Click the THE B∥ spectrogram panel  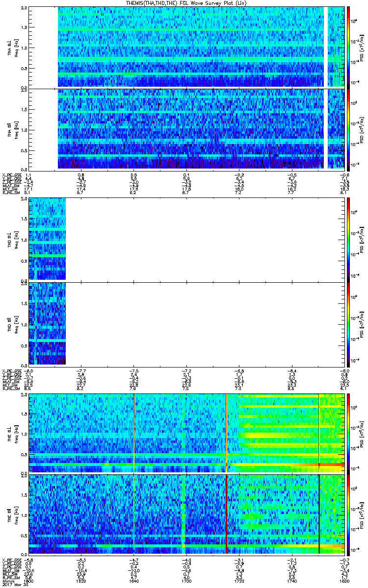pyautogui.click(x=186, y=514)
